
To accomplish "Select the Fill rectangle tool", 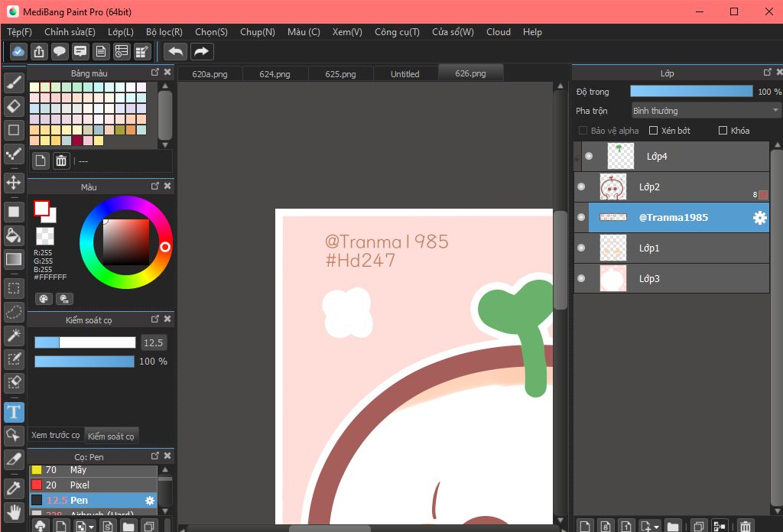I will coord(14,212).
